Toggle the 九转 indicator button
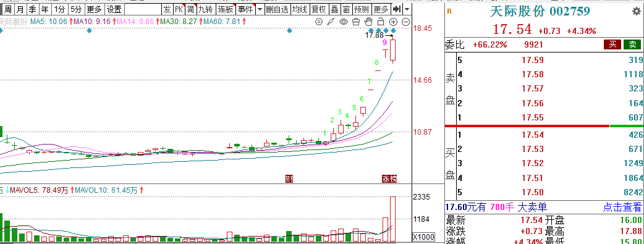The image size is (644, 244). tap(206, 9)
